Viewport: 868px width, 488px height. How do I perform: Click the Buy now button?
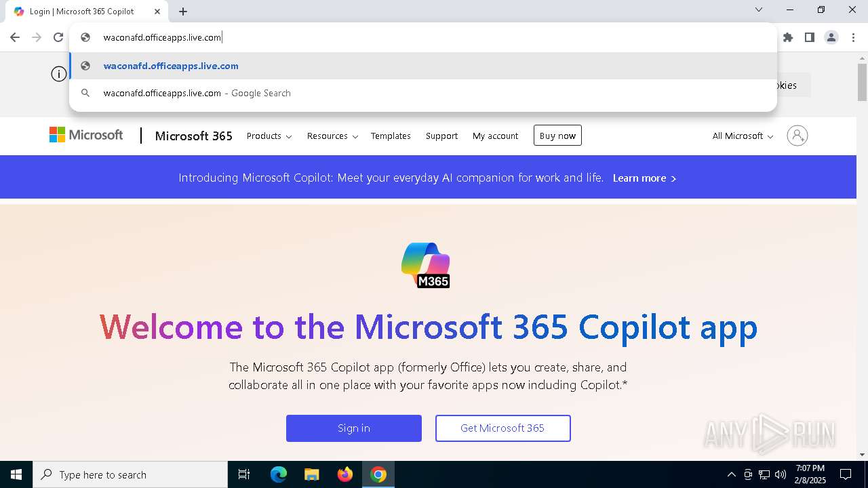[x=557, y=136]
